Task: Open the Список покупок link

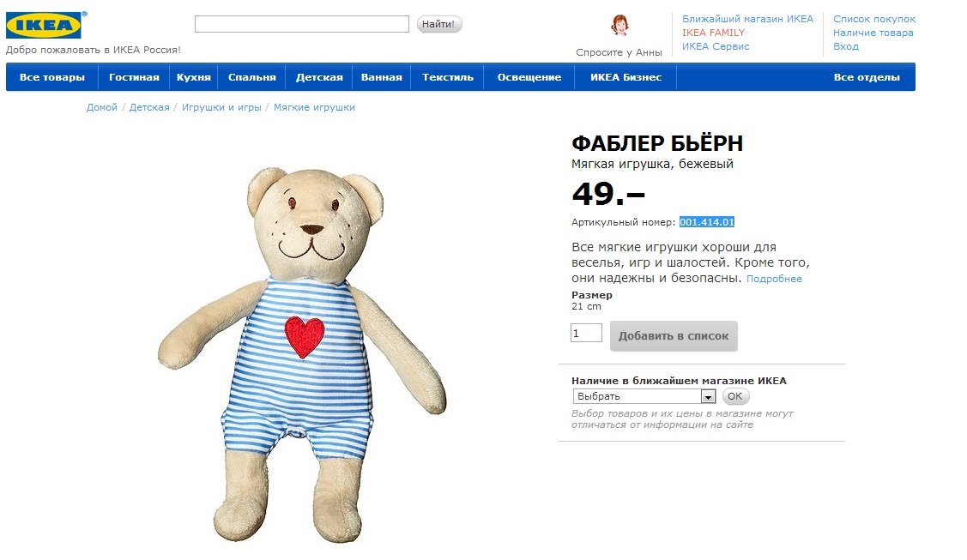Action: click(x=873, y=19)
